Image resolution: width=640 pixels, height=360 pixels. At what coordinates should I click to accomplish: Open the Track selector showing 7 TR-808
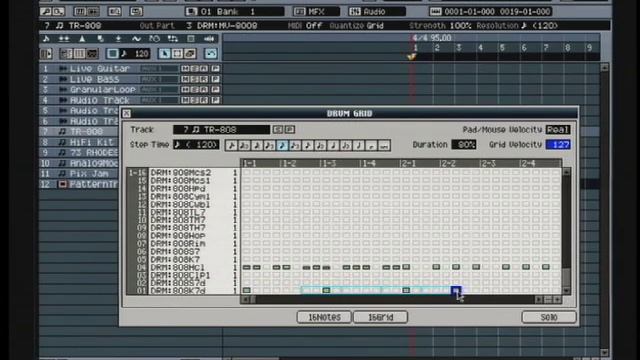pos(221,130)
